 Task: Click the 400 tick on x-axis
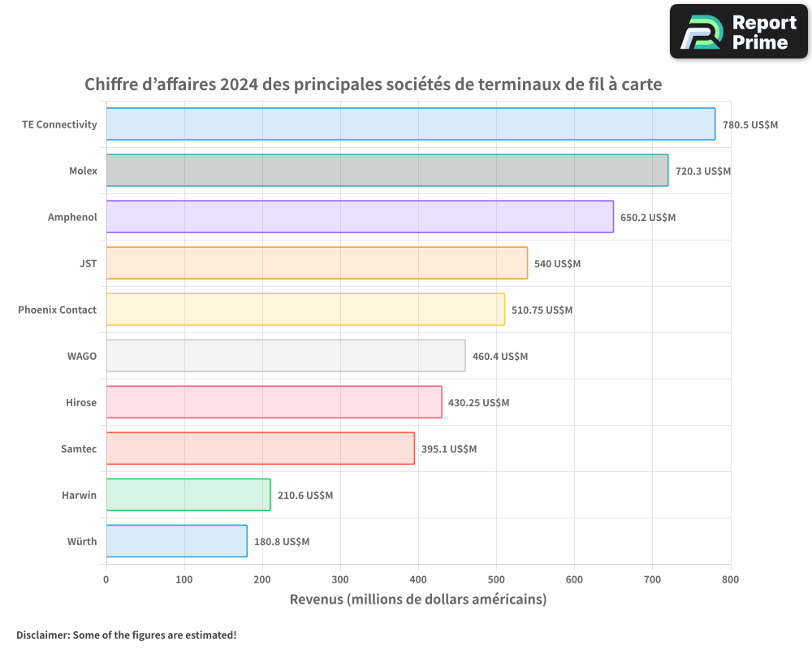(x=418, y=579)
